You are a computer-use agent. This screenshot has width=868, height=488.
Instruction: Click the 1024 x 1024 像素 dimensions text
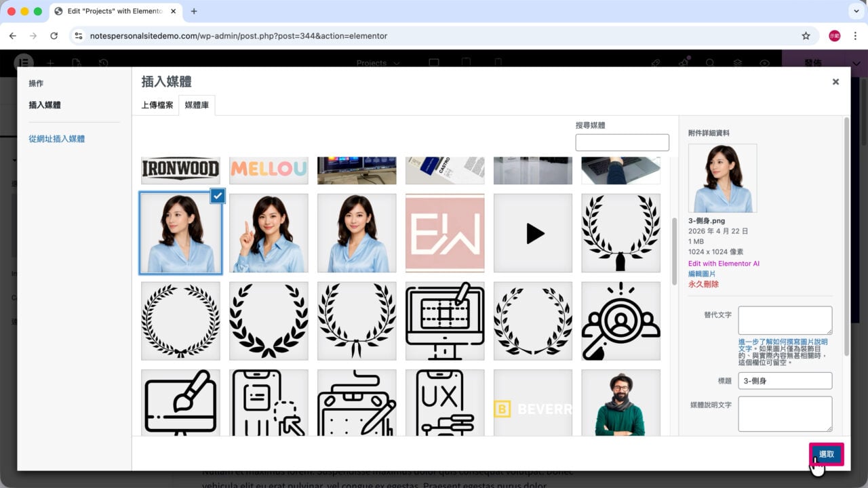[716, 251]
